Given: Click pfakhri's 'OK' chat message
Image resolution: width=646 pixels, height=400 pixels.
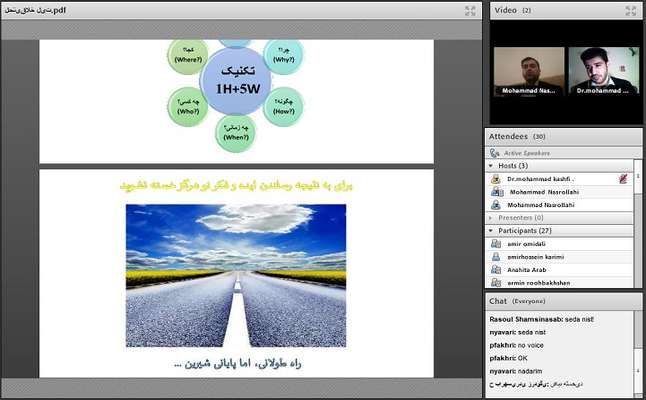Looking at the screenshot, I should (x=508, y=358).
